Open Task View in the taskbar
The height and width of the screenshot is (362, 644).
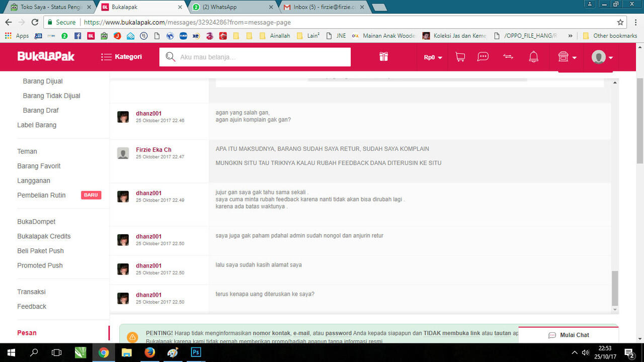click(57, 352)
